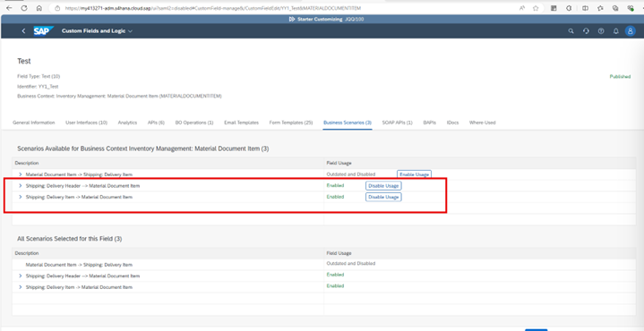644x331 pixels.
Task: Open the notifications bell
Action: [x=615, y=30]
